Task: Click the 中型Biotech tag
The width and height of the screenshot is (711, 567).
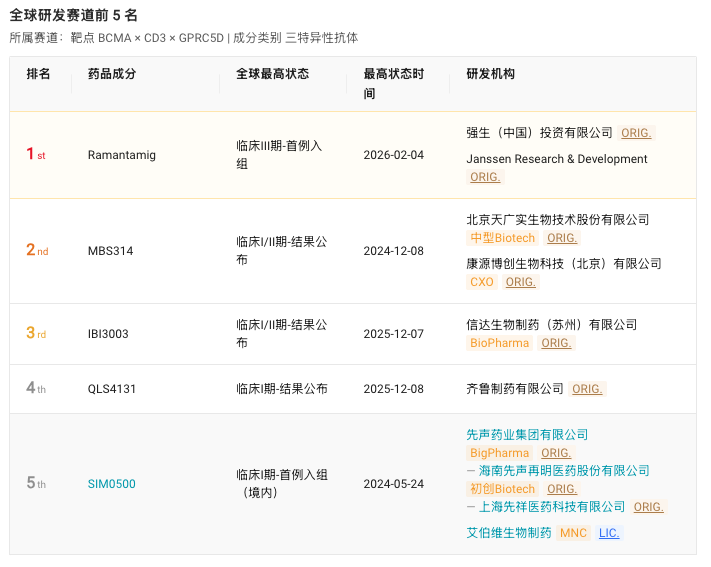Action: point(502,238)
